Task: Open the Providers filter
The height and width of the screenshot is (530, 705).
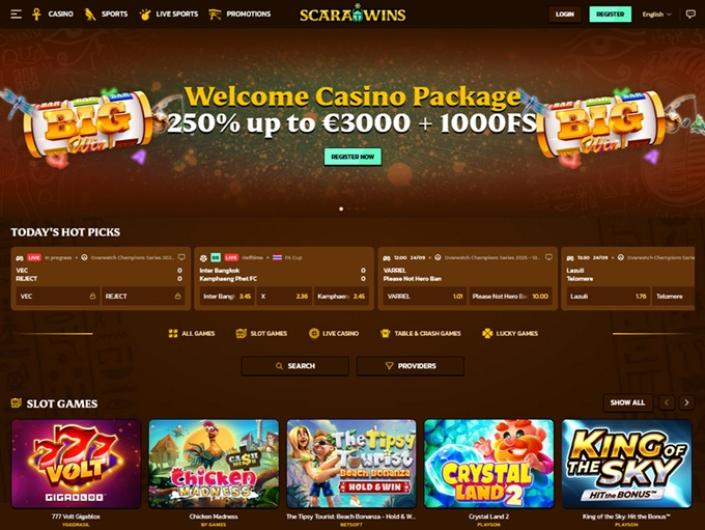Action: point(410,366)
